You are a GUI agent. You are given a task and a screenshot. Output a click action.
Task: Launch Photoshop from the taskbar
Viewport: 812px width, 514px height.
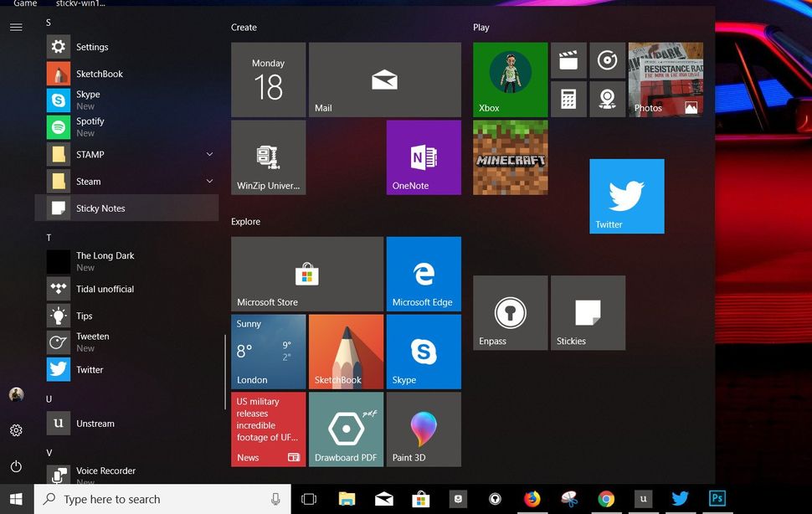717,498
